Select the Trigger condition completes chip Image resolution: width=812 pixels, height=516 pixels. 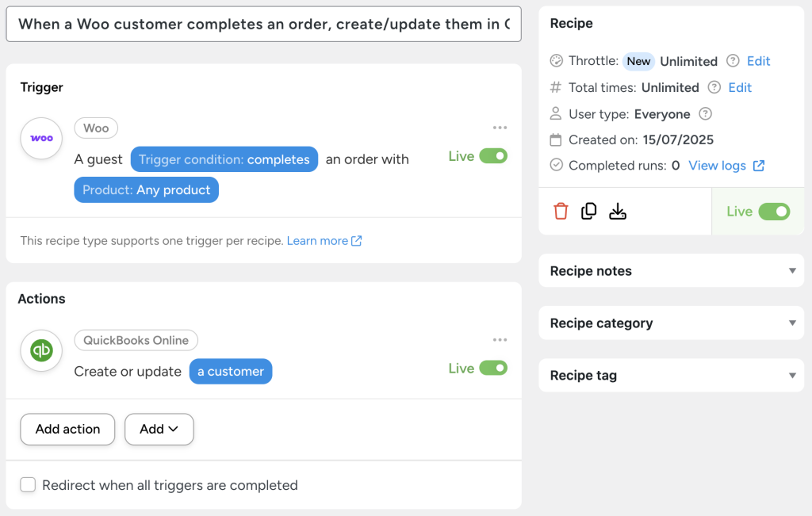point(224,159)
